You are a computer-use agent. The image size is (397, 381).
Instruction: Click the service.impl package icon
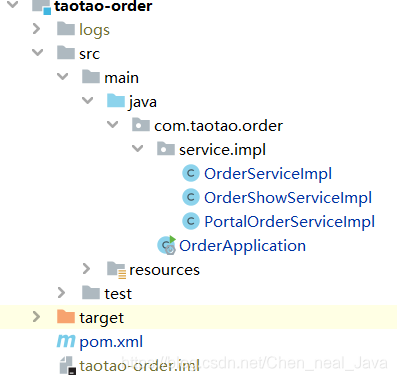pos(166,149)
